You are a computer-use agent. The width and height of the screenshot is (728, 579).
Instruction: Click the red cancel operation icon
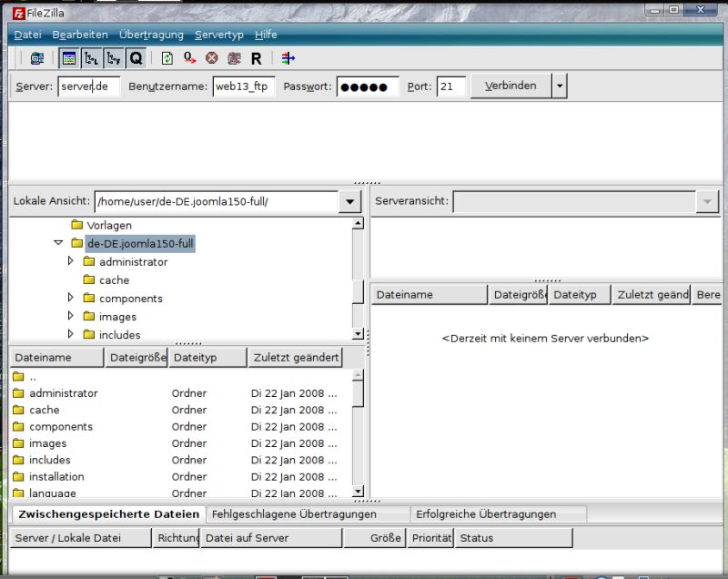[212, 58]
